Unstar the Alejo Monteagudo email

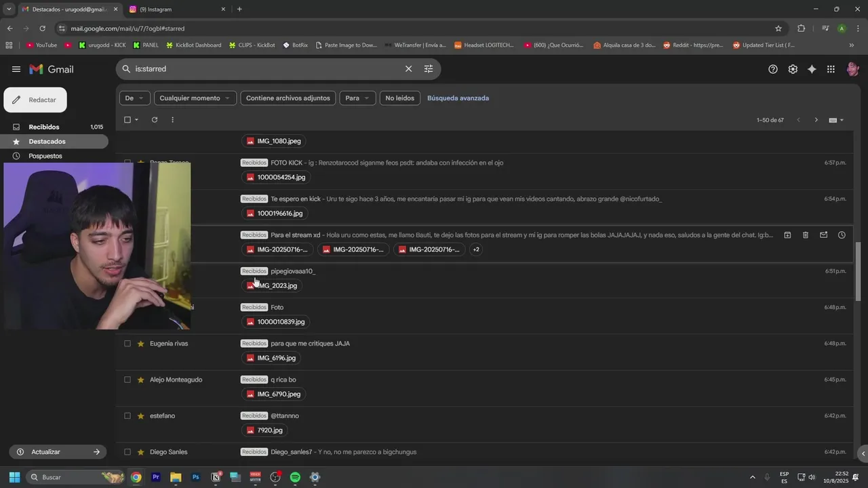click(141, 380)
